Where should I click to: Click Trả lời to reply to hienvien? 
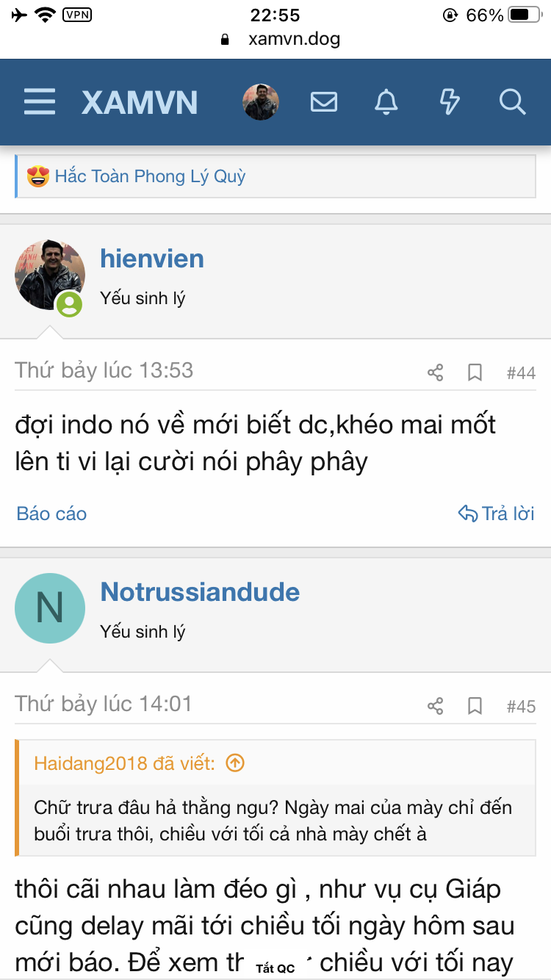pos(497,514)
